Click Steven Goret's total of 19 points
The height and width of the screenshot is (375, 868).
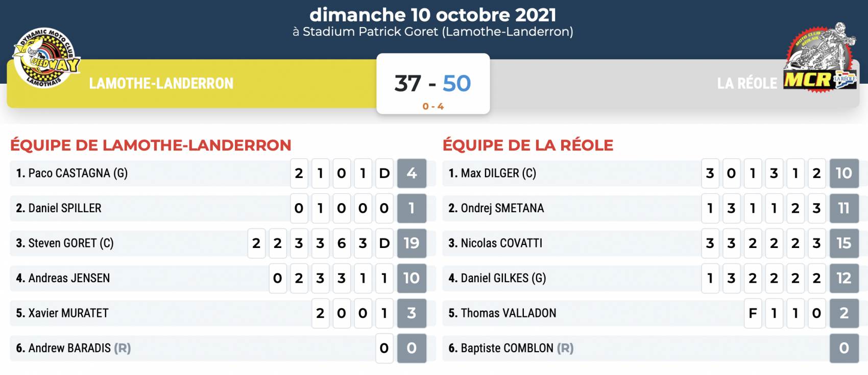click(412, 243)
